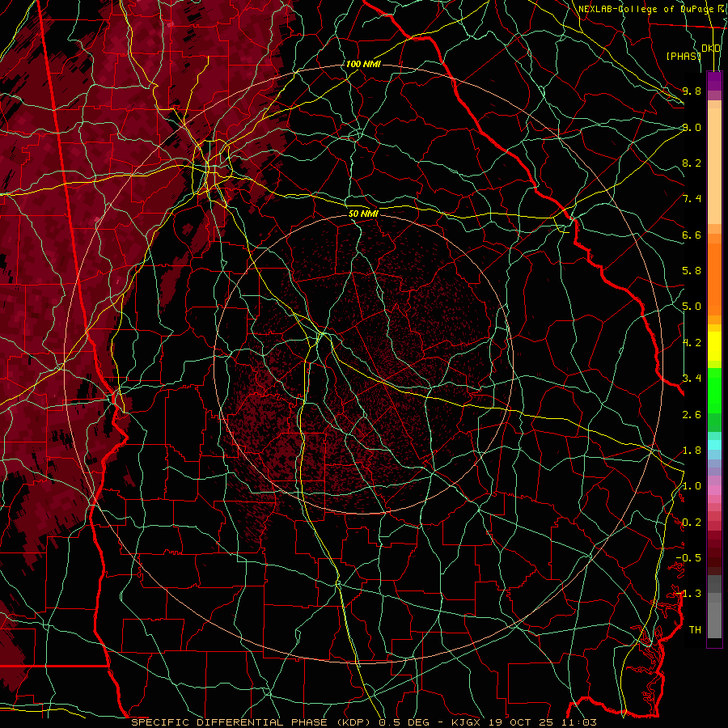Click the 1.8 scale value
This screenshot has width=728, height=728.
click(692, 451)
